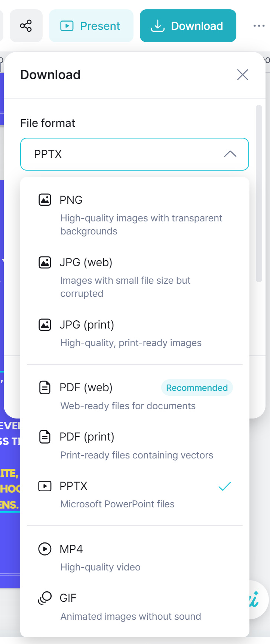Select 'Microsoft PowerPoint files' description
Viewport: 270px width, 644px height.
click(x=117, y=504)
